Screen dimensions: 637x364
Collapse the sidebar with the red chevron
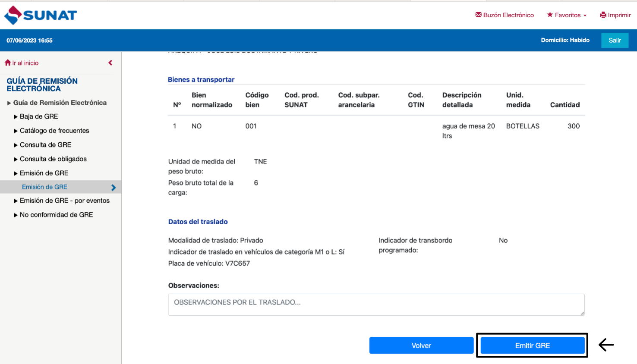(110, 63)
